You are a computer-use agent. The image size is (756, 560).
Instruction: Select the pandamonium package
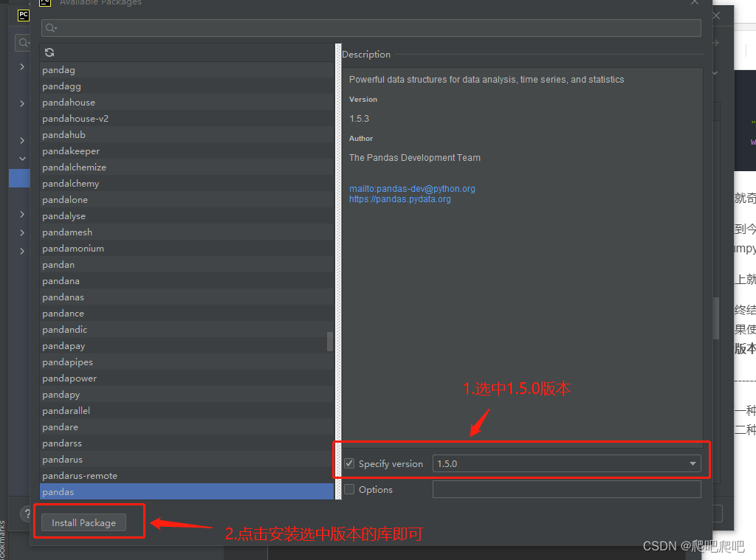(x=187, y=248)
